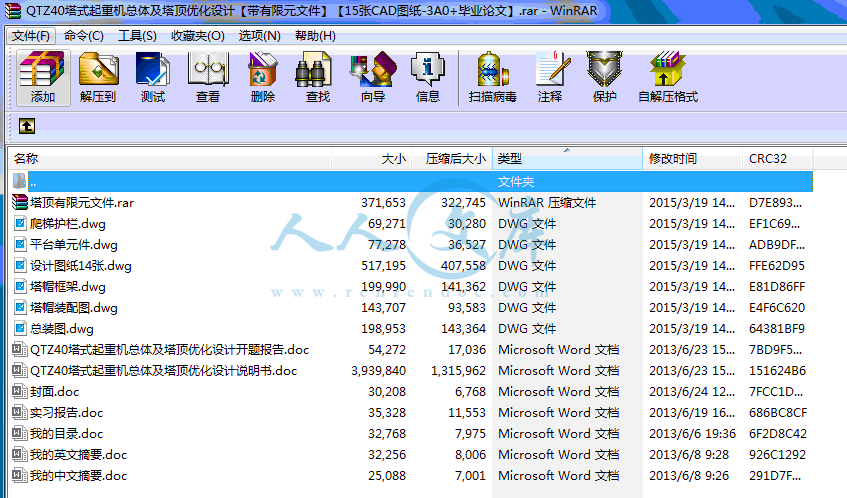
Task: Click the 设计图纸14张.dwg file icon
Action: click(20, 265)
